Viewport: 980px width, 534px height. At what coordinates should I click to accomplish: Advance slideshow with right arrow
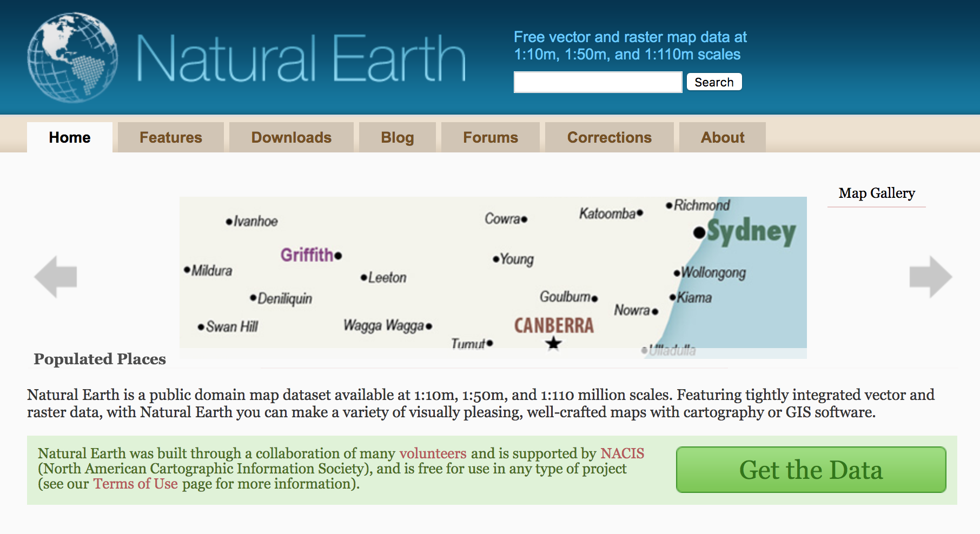[931, 277]
